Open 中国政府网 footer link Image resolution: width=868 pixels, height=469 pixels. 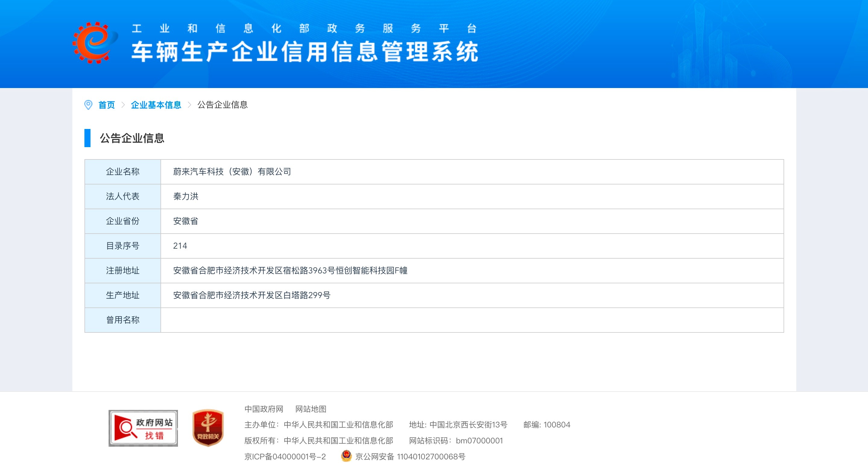tap(264, 409)
